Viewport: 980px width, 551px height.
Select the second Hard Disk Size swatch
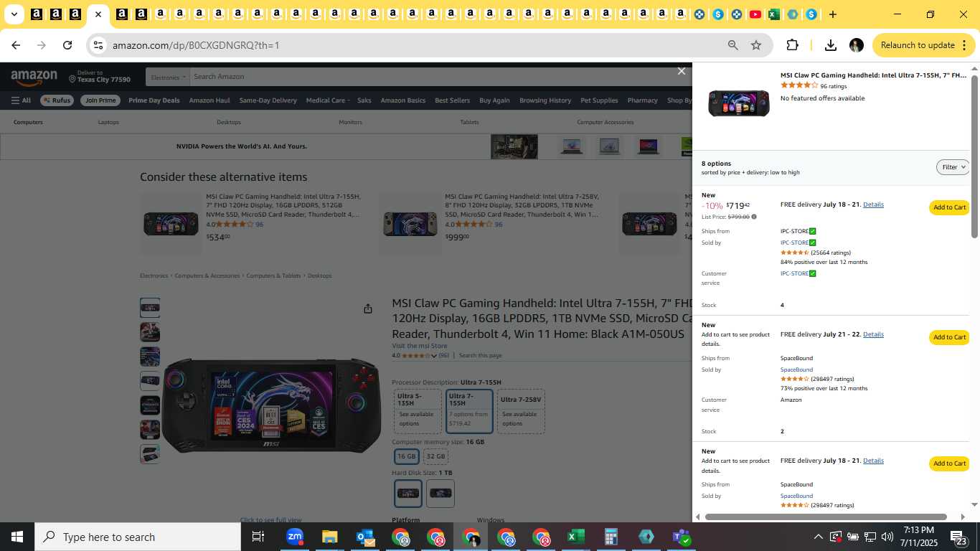pos(440,493)
